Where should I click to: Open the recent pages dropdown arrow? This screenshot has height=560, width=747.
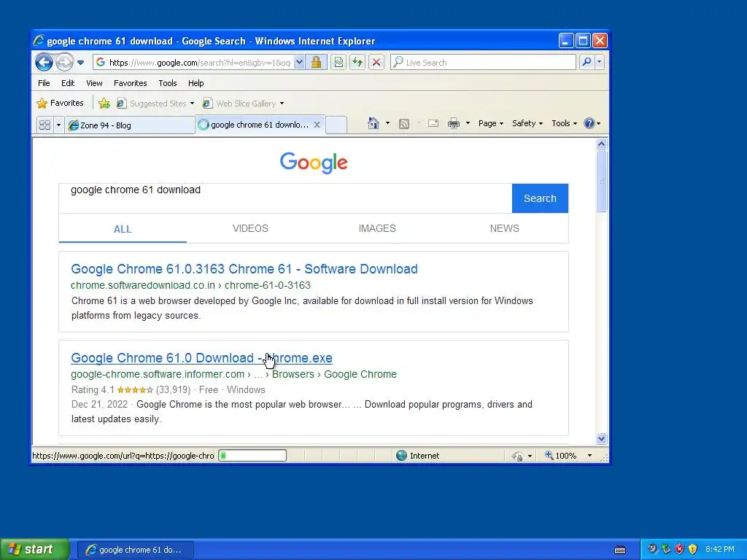80,63
